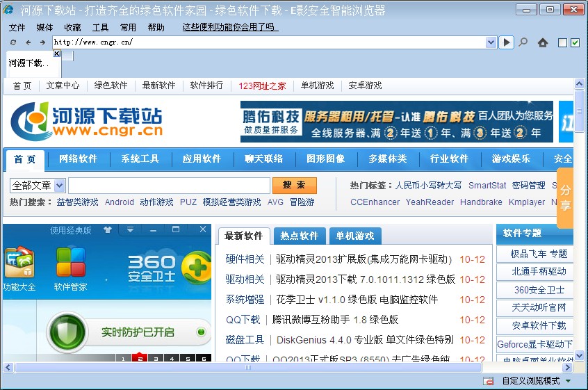Image resolution: width=588 pixels, height=390 pixels.
Task: Click the 极品飞车 专题 sidebar button
Action: coord(535,254)
